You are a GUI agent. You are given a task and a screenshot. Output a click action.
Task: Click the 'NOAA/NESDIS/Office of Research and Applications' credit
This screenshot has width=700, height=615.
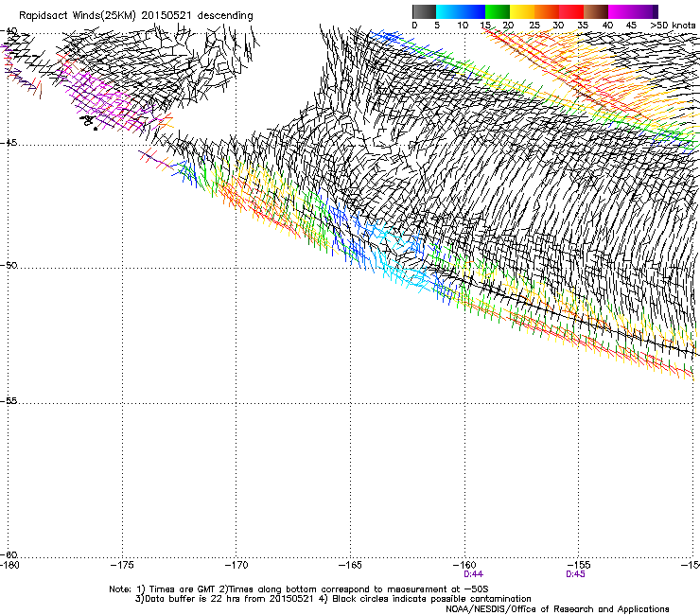pos(557,609)
